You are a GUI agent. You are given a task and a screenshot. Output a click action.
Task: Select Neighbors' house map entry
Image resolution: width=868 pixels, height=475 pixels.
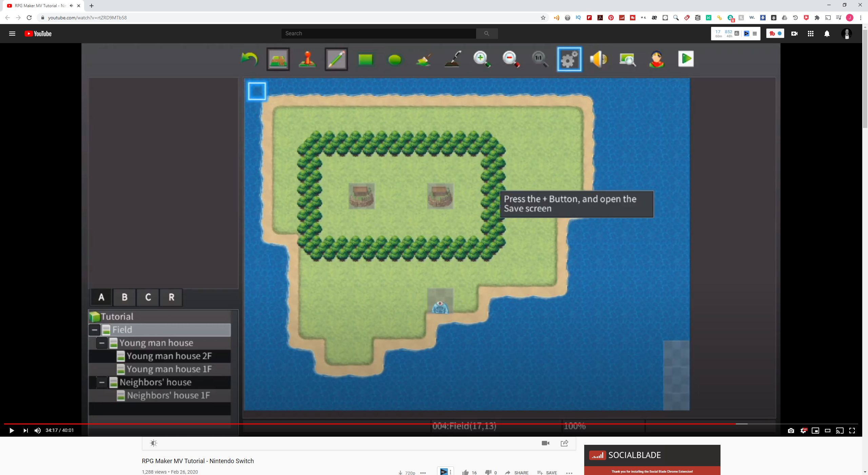(160, 382)
